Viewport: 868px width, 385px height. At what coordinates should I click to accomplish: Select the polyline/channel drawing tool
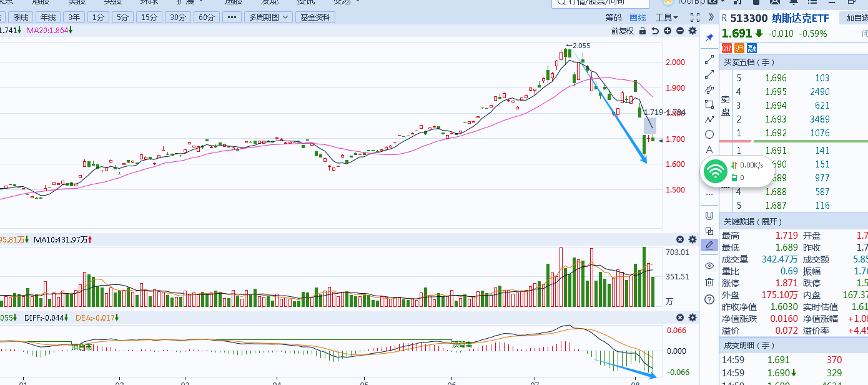point(709,89)
